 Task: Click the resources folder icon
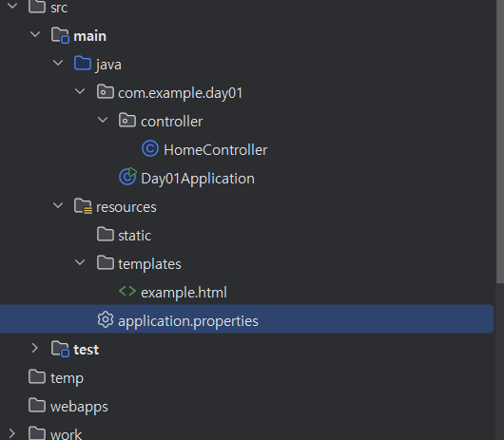83,206
